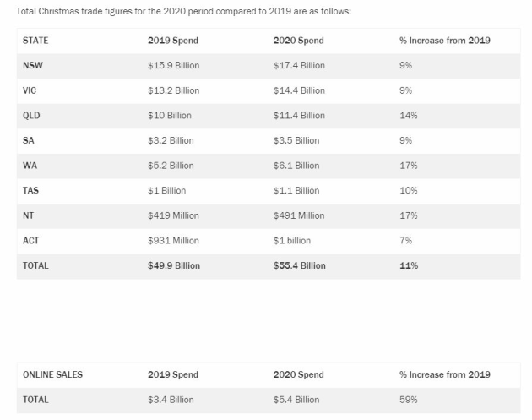The height and width of the screenshot is (420, 532).
Task: Select the 59% online increase cell
Action: (x=408, y=400)
